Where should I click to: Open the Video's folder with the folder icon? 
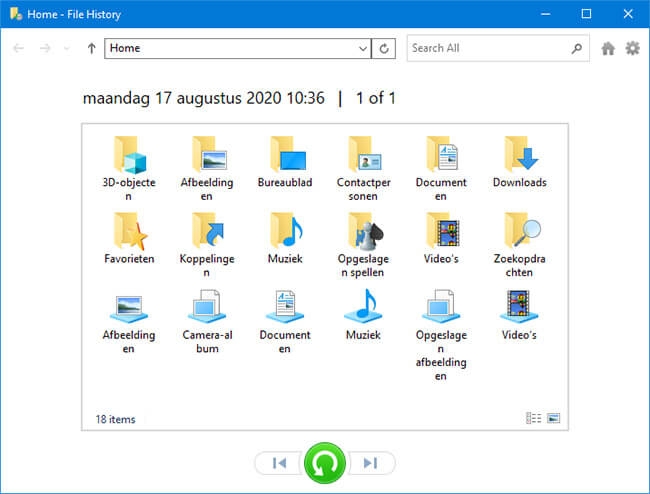click(441, 238)
